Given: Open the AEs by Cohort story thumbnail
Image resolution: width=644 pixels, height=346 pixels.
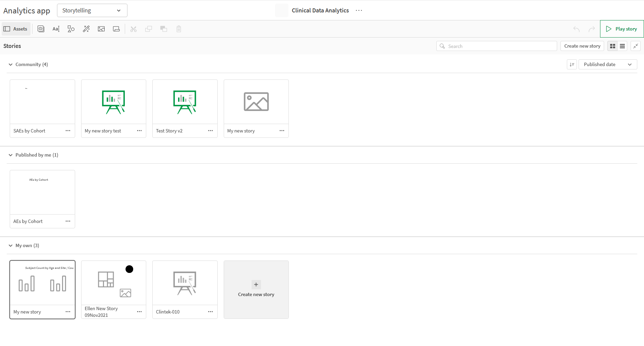Looking at the screenshot, I should (42, 192).
